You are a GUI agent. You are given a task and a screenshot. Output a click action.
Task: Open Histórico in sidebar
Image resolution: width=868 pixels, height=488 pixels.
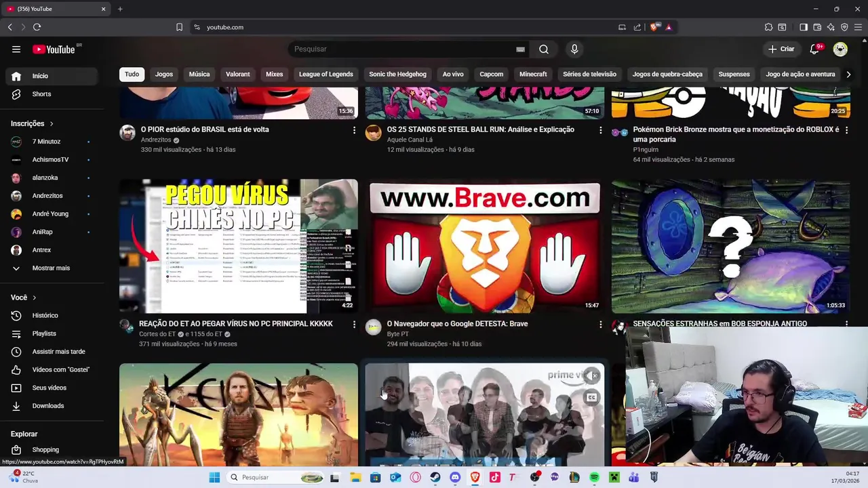(53, 315)
